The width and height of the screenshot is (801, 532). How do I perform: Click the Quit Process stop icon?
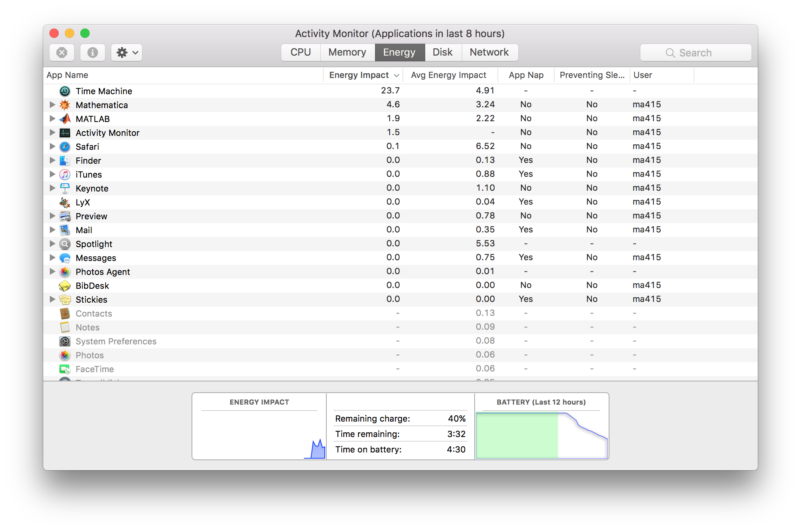click(62, 53)
